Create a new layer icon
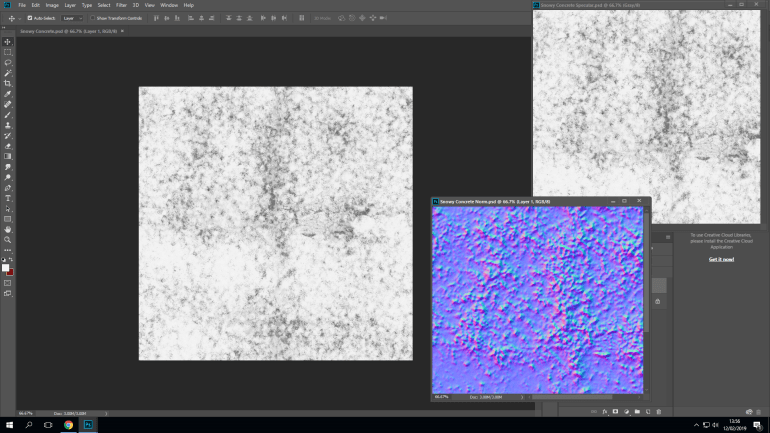The image size is (770, 433). click(x=648, y=412)
